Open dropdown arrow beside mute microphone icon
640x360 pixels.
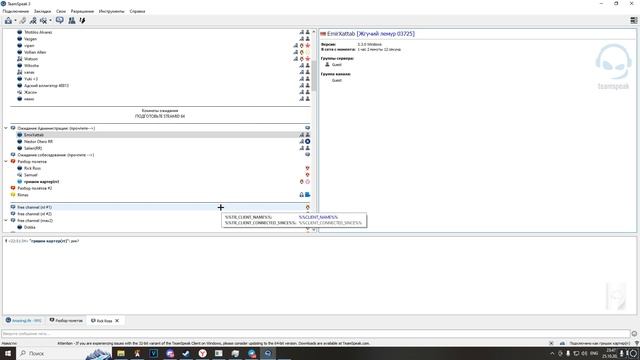[x=51, y=21]
